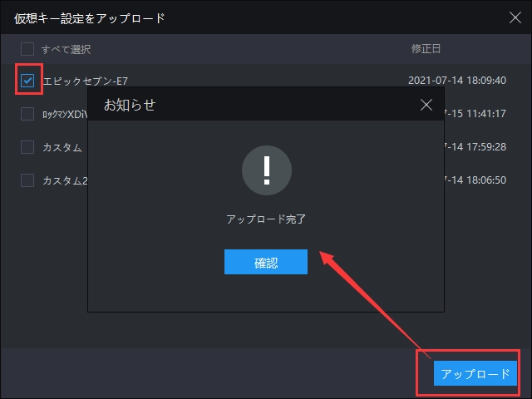Tick the カスタム2 checkbox
Screen dimensions: 532x399
pyautogui.click(x=27, y=180)
